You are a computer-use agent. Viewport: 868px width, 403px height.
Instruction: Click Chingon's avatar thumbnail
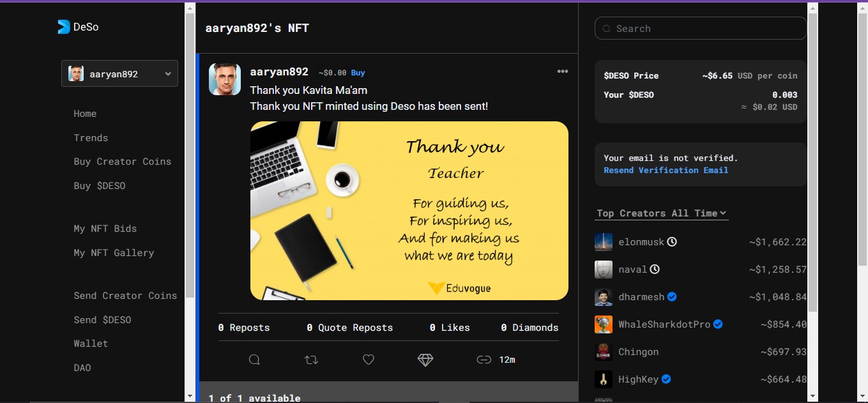pyautogui.click(x=604, y=352)
